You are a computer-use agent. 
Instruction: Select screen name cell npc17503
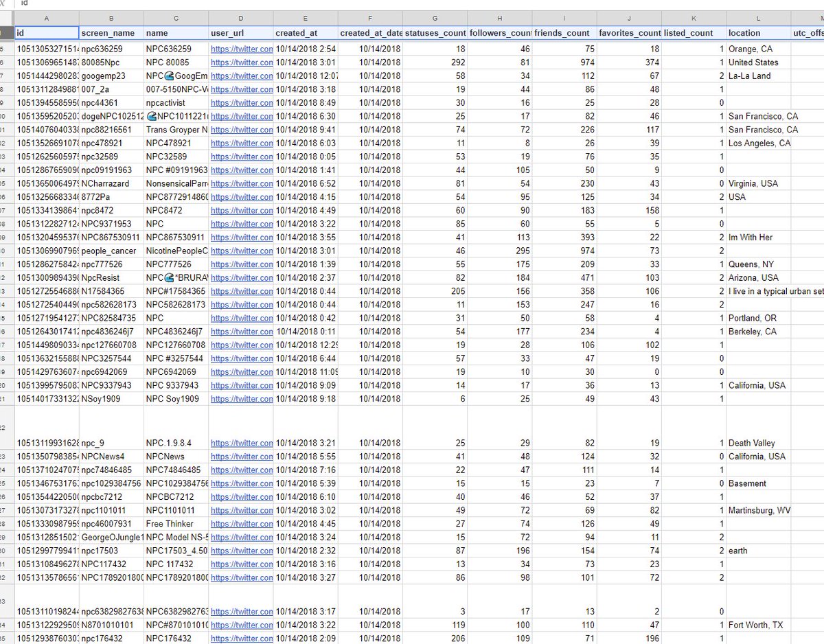coord(111,551)
